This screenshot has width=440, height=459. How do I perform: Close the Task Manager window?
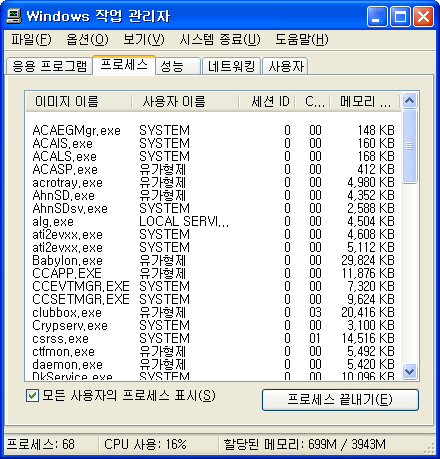pos(423,16)
